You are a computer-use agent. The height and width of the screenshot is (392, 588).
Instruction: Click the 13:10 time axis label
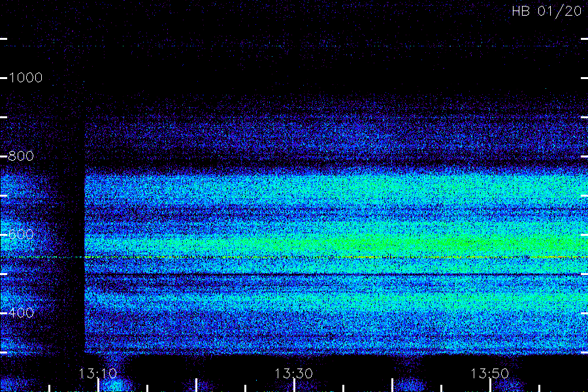click(98, 374)
